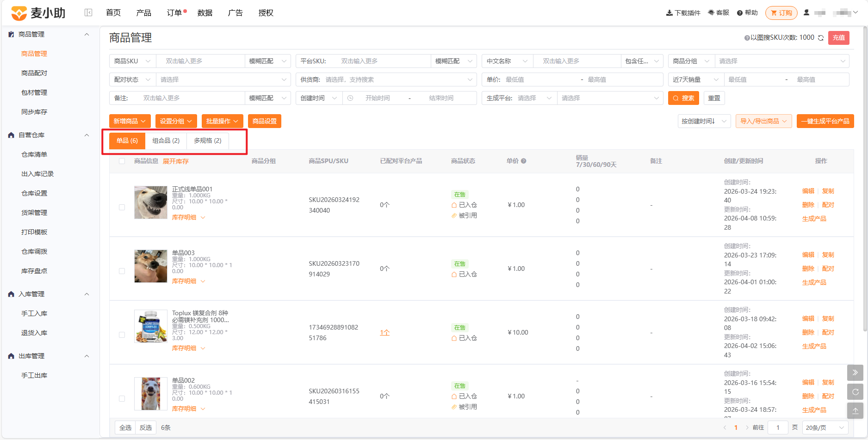The width and height of the screenshot is (868, 440).
Task: Select the header select-all checkbox
Action: point(122,161)
